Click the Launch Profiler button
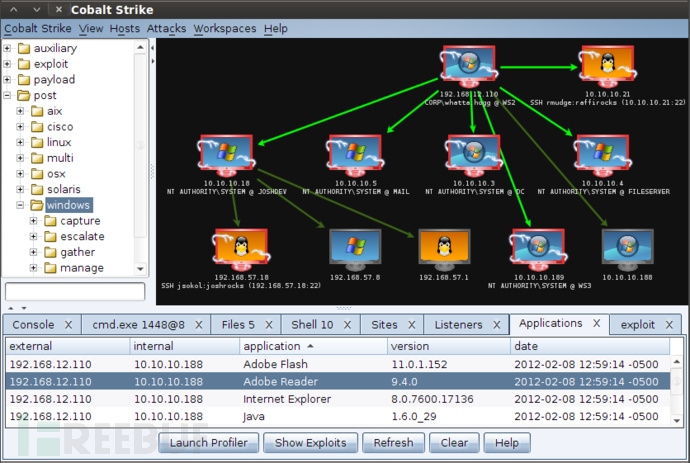 point(209,443)
